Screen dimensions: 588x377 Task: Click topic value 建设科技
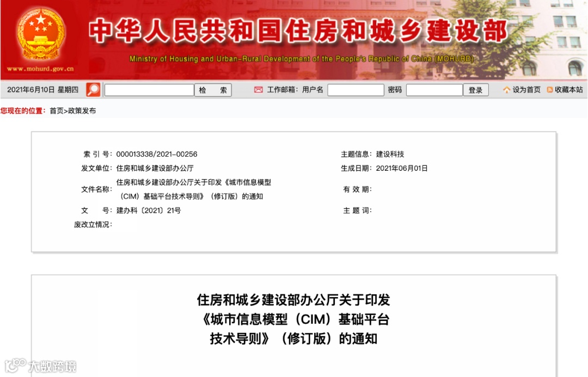pyautogui.click(x=390, y=154)
